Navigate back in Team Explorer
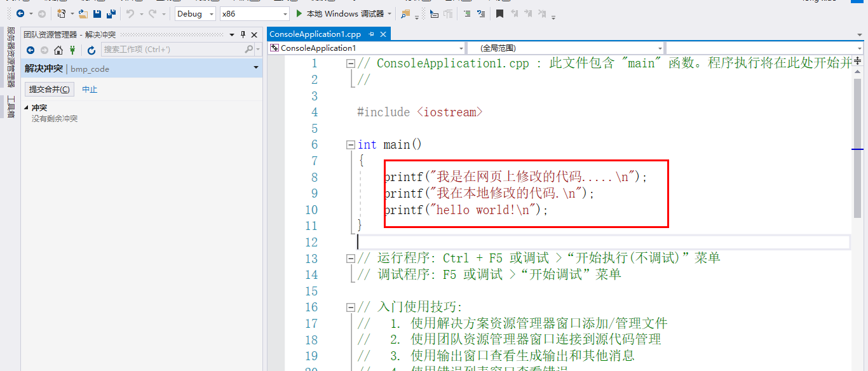Image resolution: width=868 pixels, height=371 pixels. 31,50
